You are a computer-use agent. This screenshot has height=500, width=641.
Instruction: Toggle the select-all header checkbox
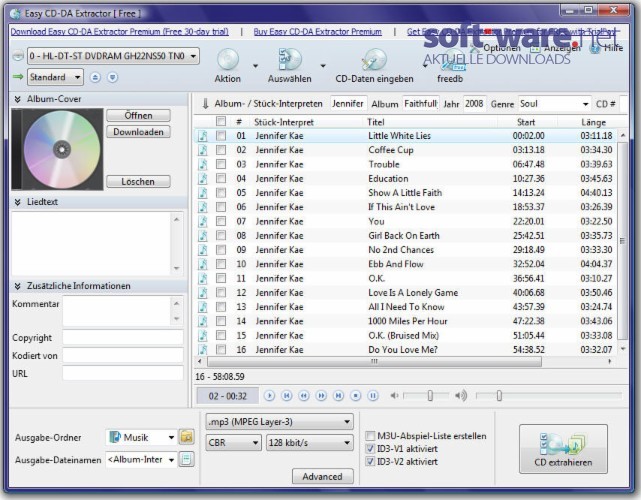click(x=221, y=121)
